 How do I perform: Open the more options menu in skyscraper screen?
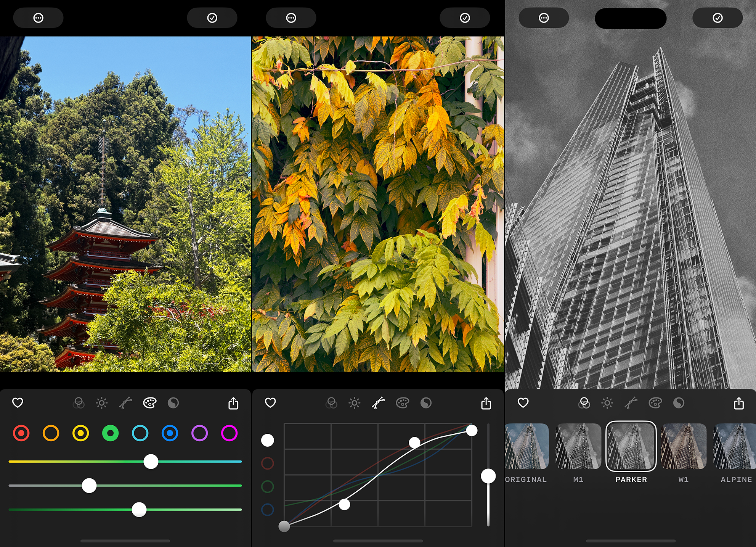pos(544,18)
